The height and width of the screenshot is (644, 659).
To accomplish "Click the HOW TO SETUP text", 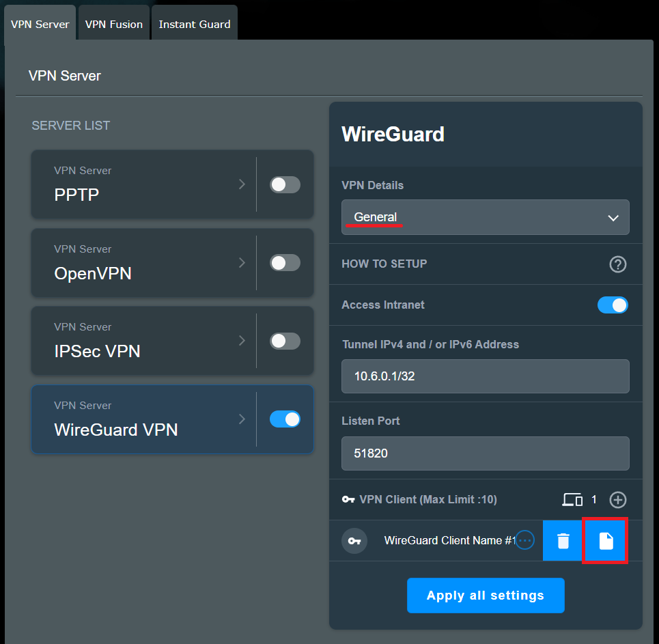I will pos(384,264).
